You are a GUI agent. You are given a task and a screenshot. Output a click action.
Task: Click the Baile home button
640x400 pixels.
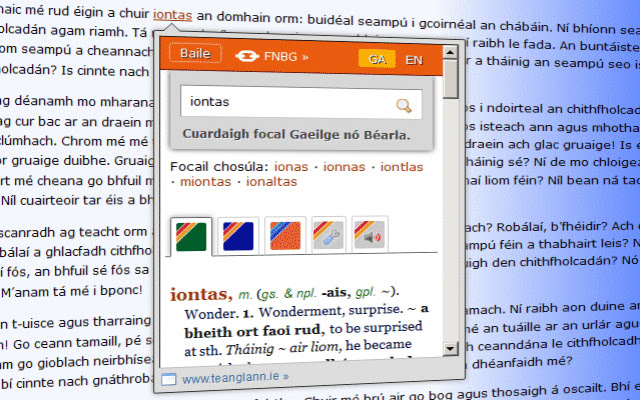196,53
